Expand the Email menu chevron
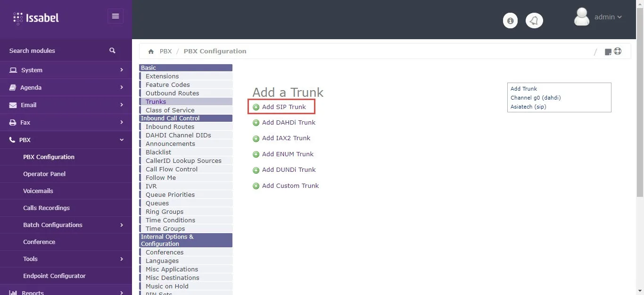Screen dimensions: 644x295 (122, 105)
